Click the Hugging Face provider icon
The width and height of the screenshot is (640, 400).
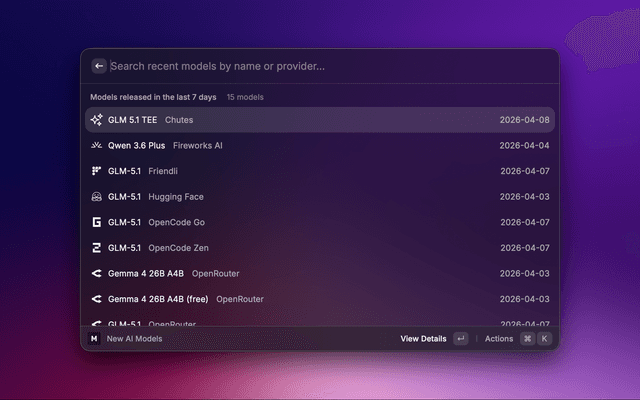(96, 197)
